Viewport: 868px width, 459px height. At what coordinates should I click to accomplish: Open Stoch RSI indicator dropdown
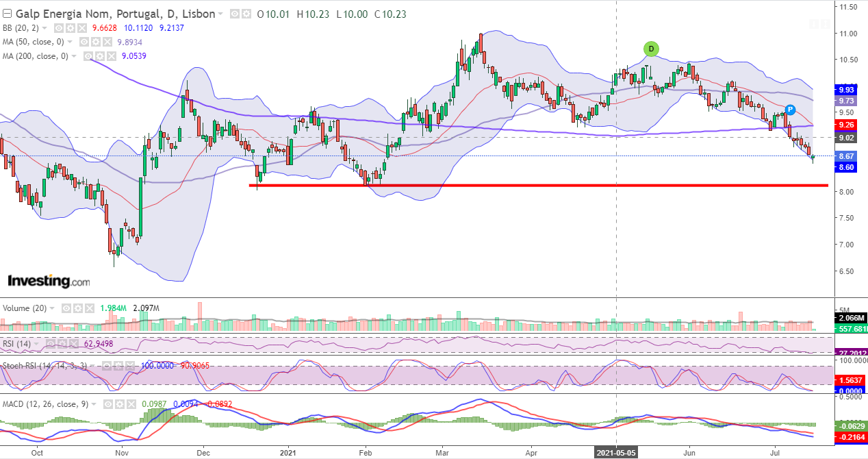click(x=93, y=365)
